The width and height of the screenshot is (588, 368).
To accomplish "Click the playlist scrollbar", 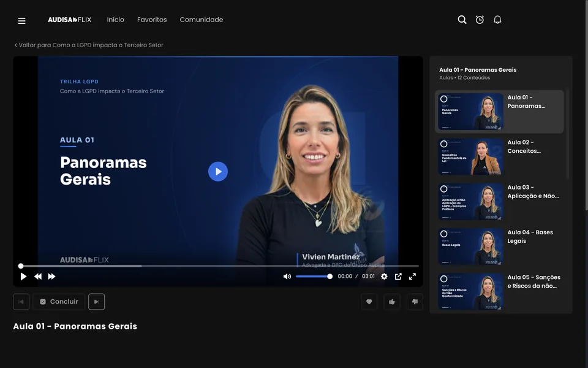I will [567, 134].
